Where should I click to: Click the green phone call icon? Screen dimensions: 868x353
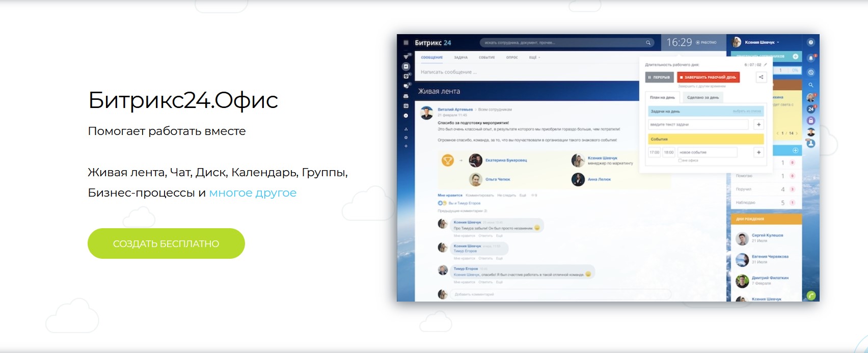point(811,295)
